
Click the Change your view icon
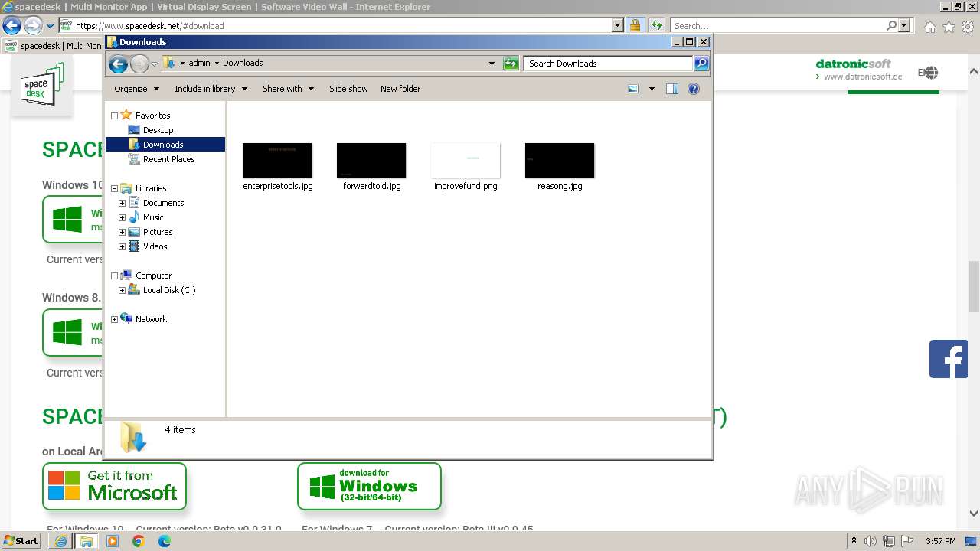[x=633, y=89]
